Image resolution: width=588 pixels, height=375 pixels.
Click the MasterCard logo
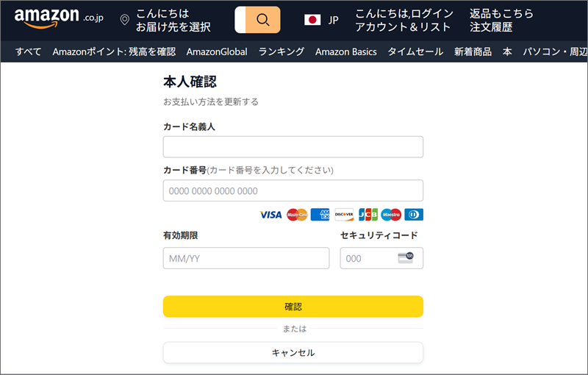297,215
